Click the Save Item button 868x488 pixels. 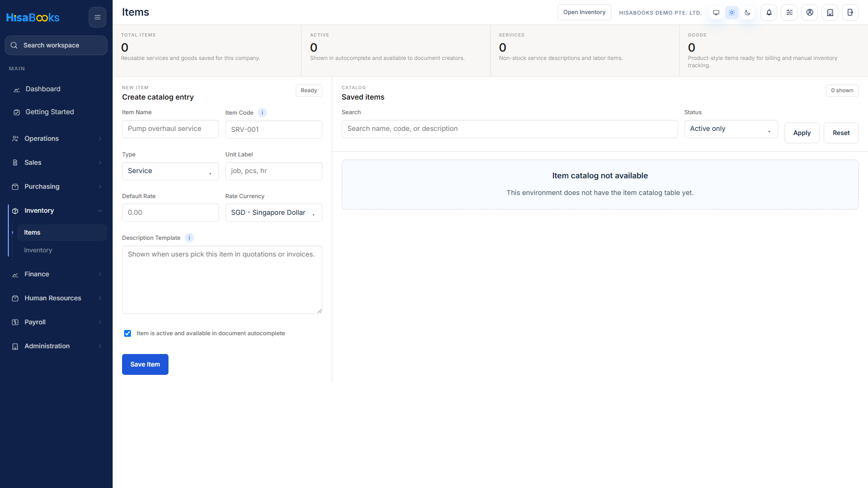click(x=145, y=364)
